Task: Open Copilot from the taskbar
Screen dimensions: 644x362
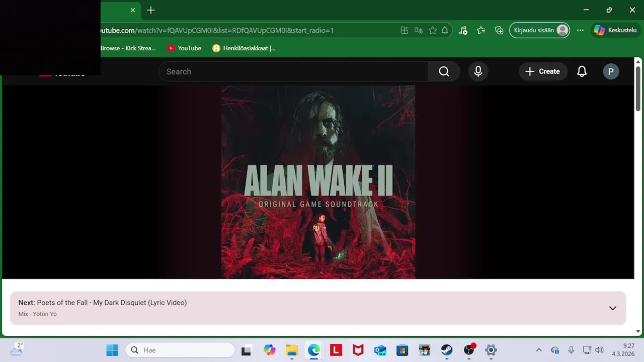Action: tap(270, 350)
